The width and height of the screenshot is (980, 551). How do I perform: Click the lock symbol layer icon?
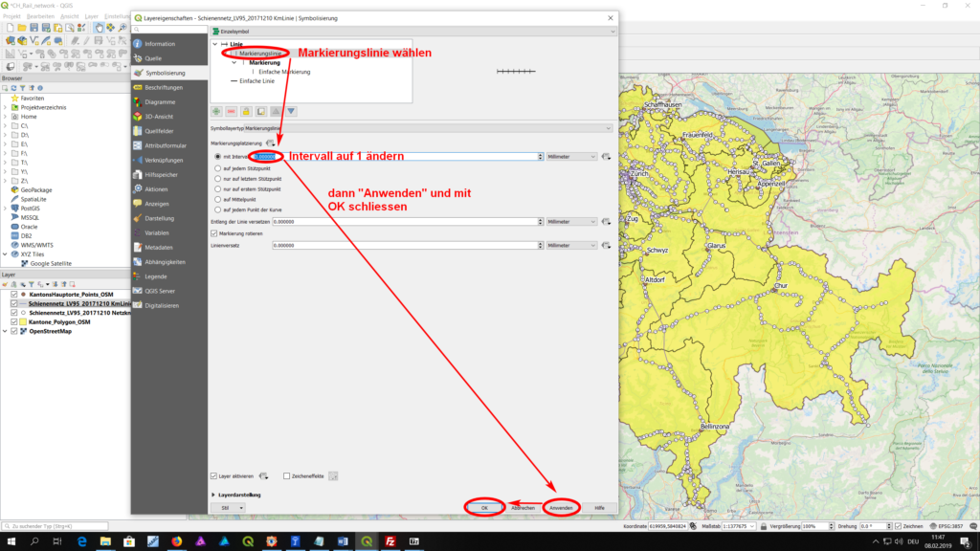(245, 112)
